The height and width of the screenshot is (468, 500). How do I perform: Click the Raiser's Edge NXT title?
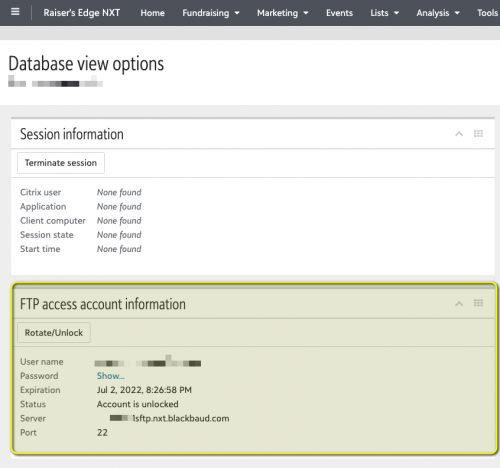pos(82,13)
